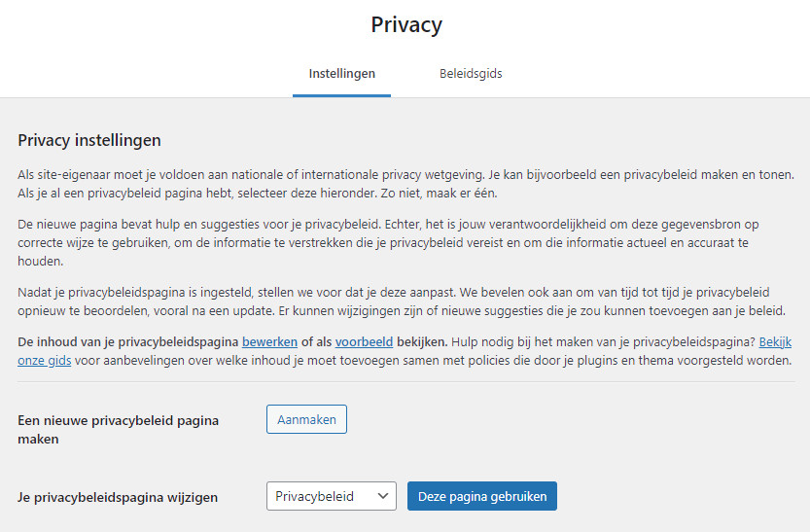Image resolution: width=810 pixels, height=532 pixels.
Task: Expand the chevron arrow on Privacybeleid select
Action: coord(381,496)
